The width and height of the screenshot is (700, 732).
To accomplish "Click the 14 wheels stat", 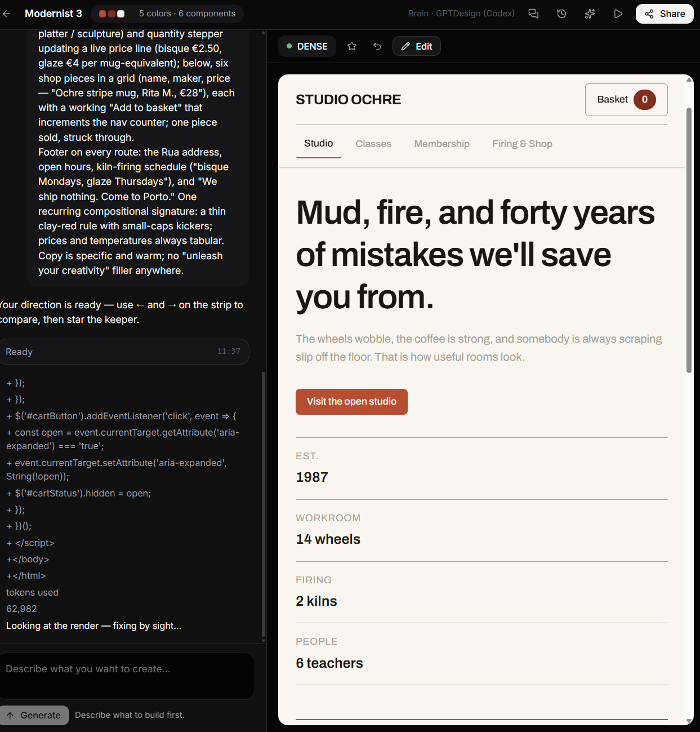I will 328,539.
